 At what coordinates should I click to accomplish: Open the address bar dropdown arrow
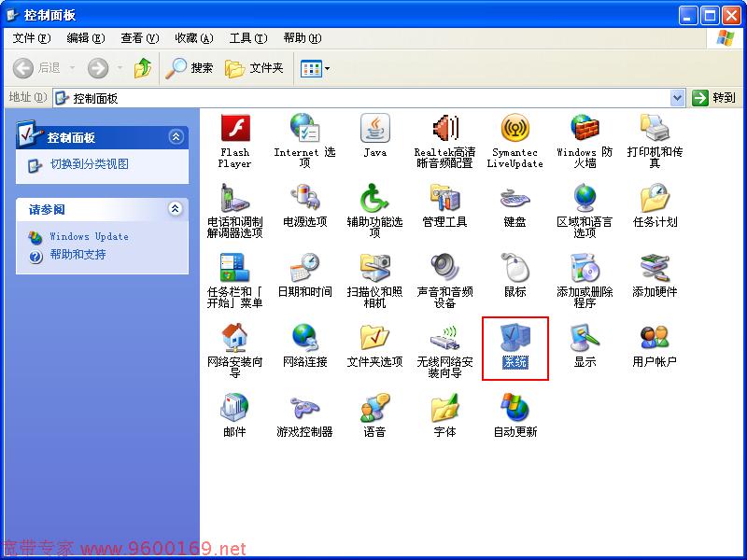coord(677,98)
